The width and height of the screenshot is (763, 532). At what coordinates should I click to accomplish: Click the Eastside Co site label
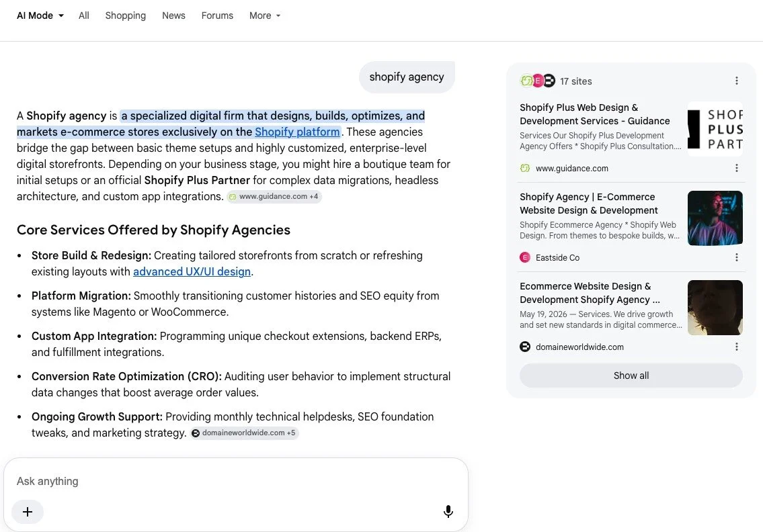tap(558, 258)
